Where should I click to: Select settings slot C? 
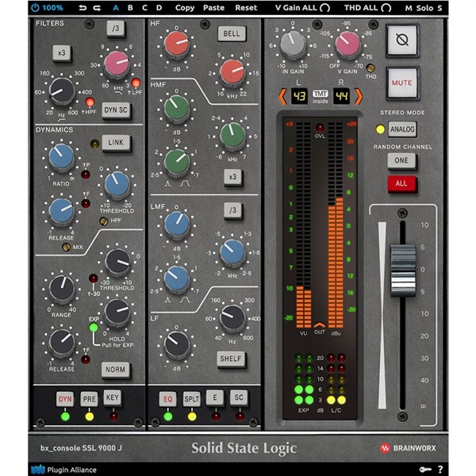point(145,8)
